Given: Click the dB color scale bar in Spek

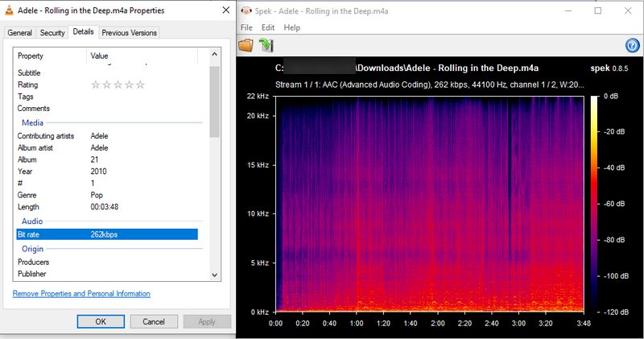Looking at the screenshot, I should [594, 204].
